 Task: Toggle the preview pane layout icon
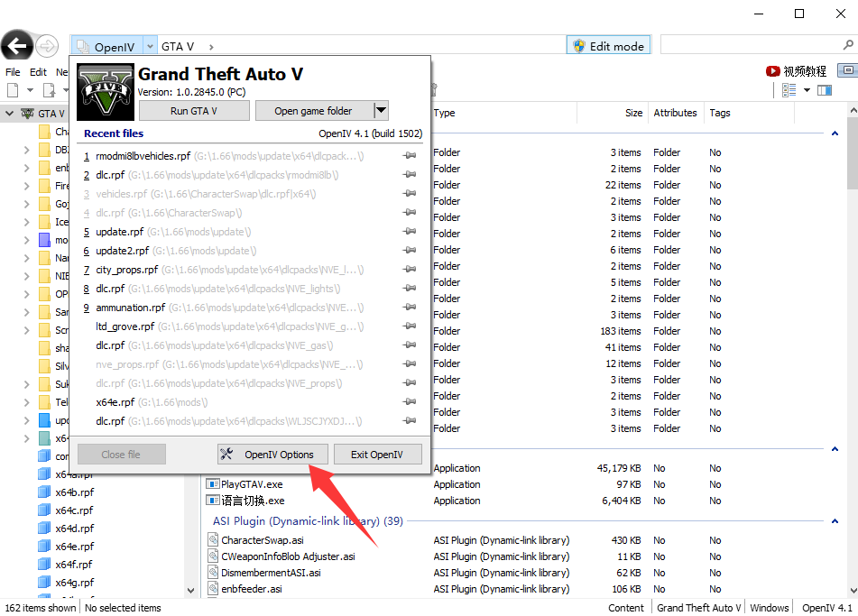coord(825,89)
